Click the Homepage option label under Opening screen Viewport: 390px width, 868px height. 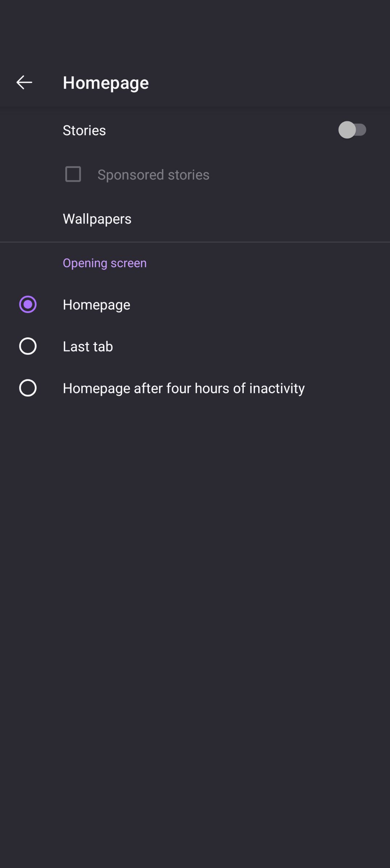[x=97, y=305]
